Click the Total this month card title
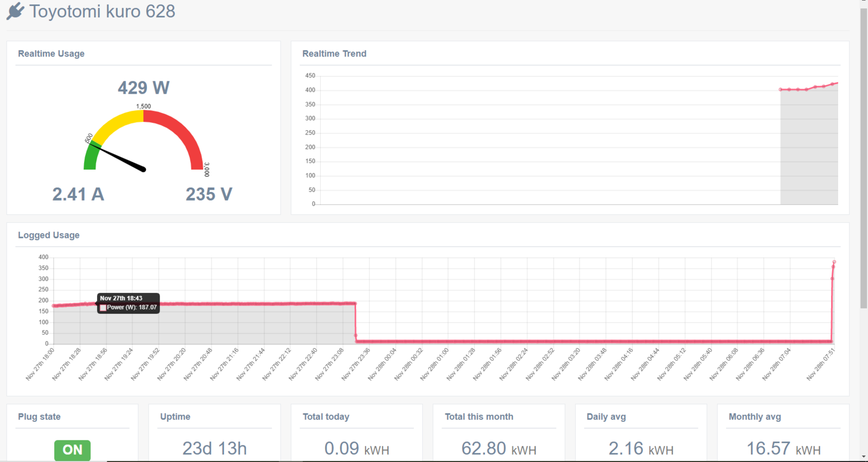Image resolution: width=868 pixels, height=462 pixels. point(479,417)
